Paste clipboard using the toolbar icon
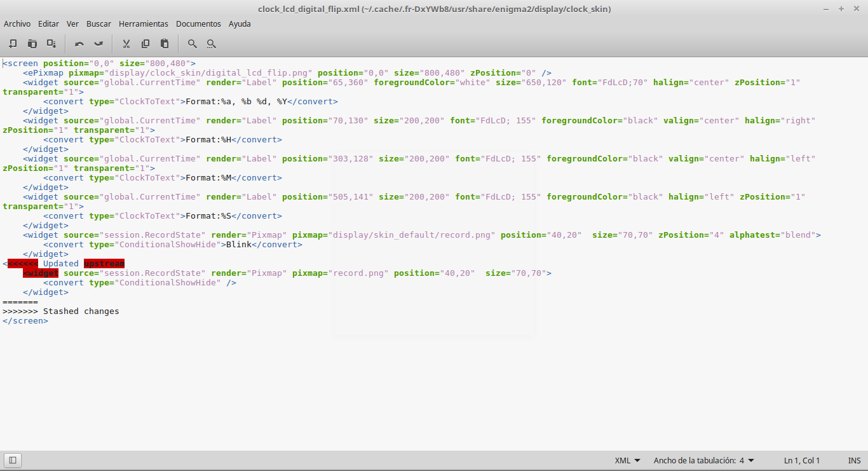 coord(165,44)
